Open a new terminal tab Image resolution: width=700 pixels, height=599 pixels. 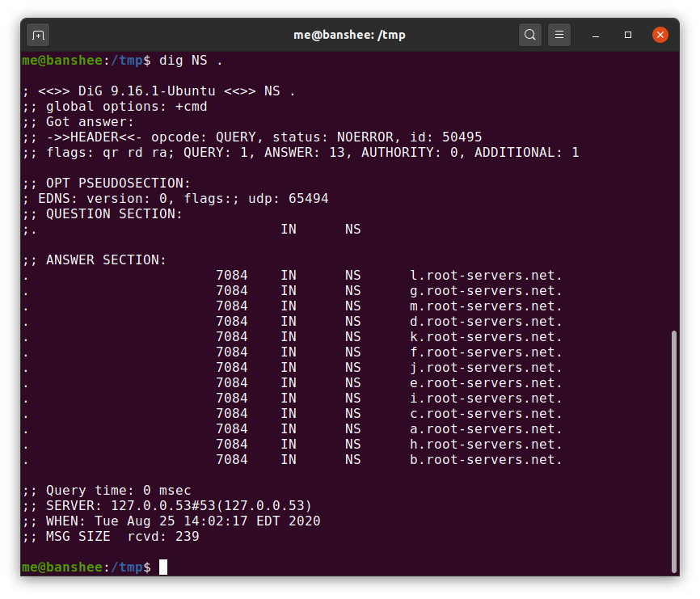click(38, 35)
